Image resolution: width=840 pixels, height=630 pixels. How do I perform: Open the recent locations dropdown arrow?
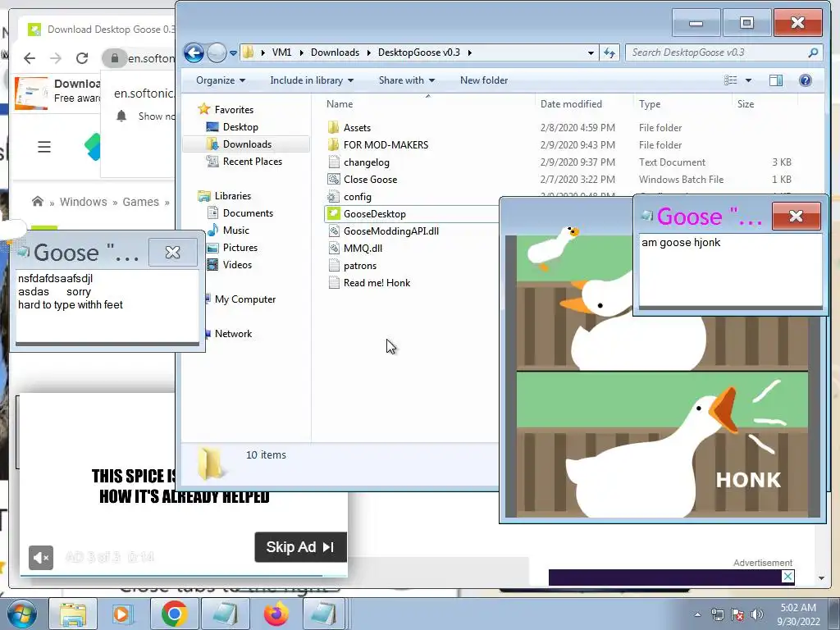click(234, 53)
